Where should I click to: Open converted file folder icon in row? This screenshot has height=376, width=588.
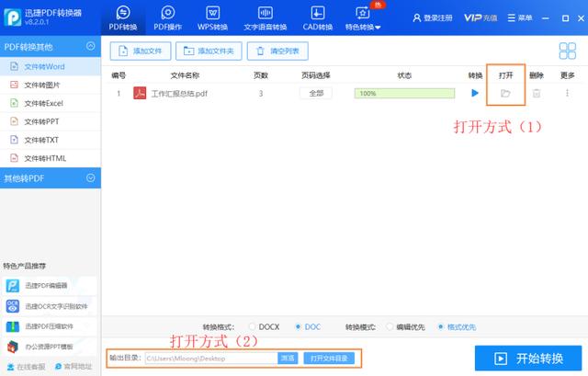click(505, 93)
